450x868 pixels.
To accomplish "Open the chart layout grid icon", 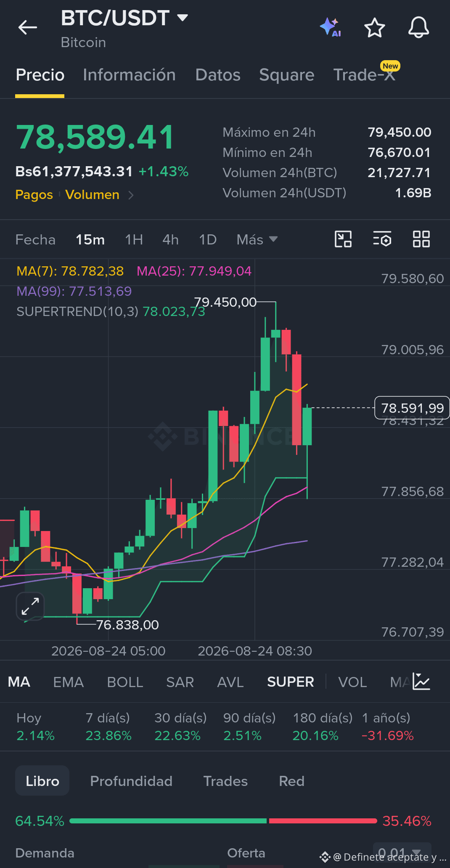I will pos(421,239).
